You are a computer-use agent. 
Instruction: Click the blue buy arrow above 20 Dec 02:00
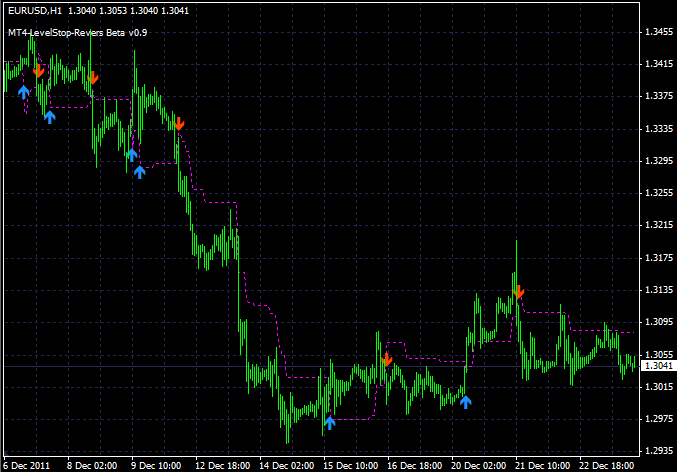pyautogui.click(x=465, y=402)
